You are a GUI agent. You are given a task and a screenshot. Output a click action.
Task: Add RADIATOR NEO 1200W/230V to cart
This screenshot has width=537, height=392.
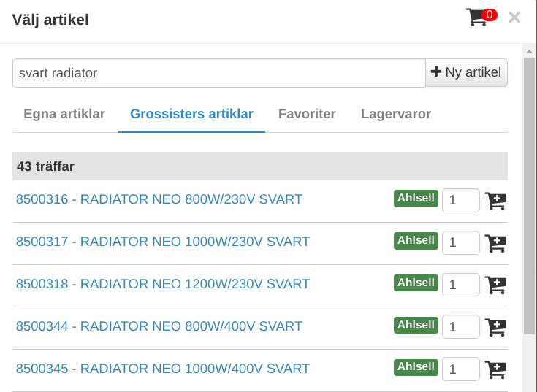tap(495, 285)
